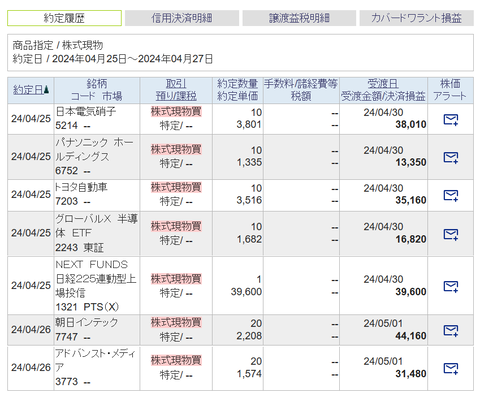The height and width of the screenshot is (397, 480).
Task: Click execution price 1,574
Action: coord(249,374)
